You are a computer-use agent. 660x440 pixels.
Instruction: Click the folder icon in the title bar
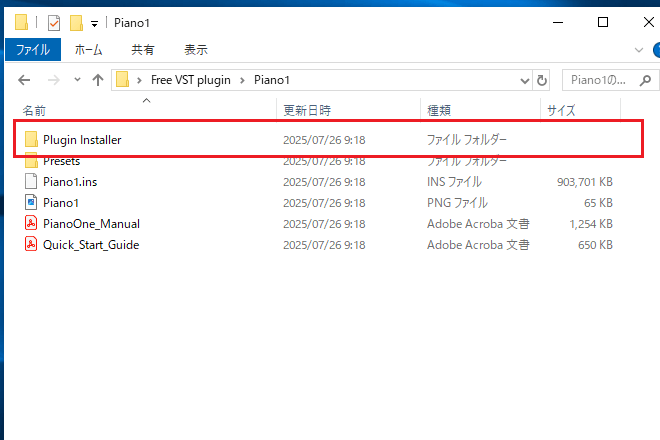point(21,22)
